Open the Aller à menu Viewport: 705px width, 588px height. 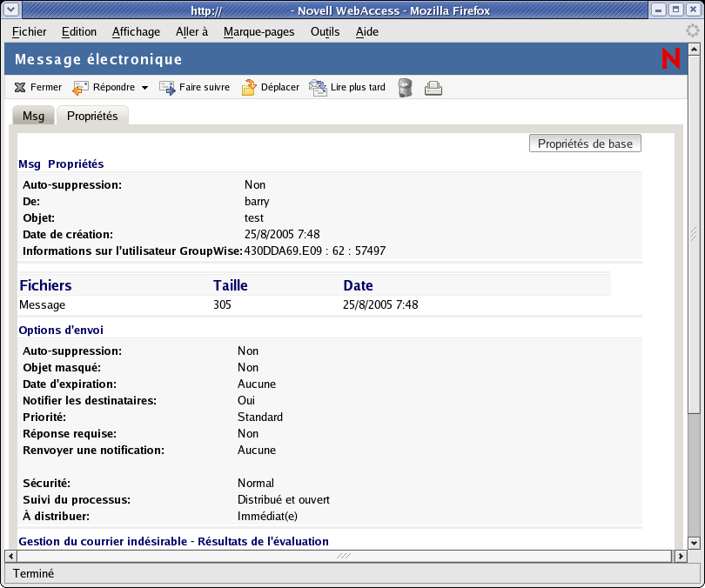click(191, 31)
